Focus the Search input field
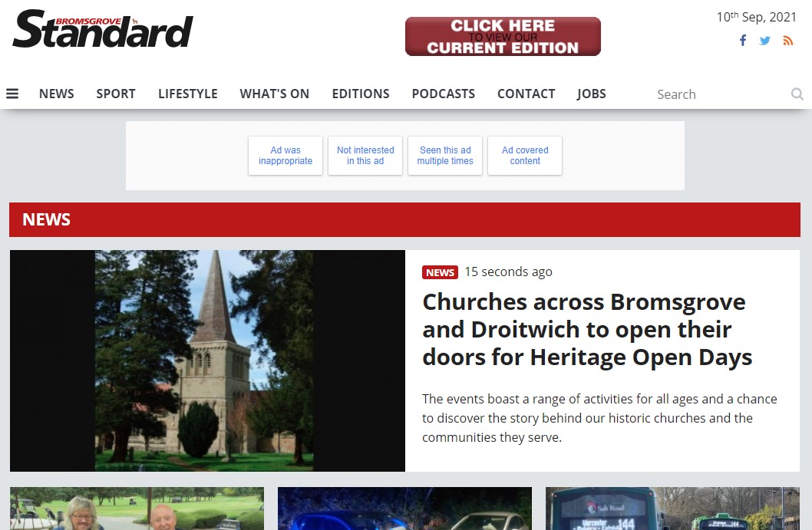812x530 pixels. (x=720, y=94)
